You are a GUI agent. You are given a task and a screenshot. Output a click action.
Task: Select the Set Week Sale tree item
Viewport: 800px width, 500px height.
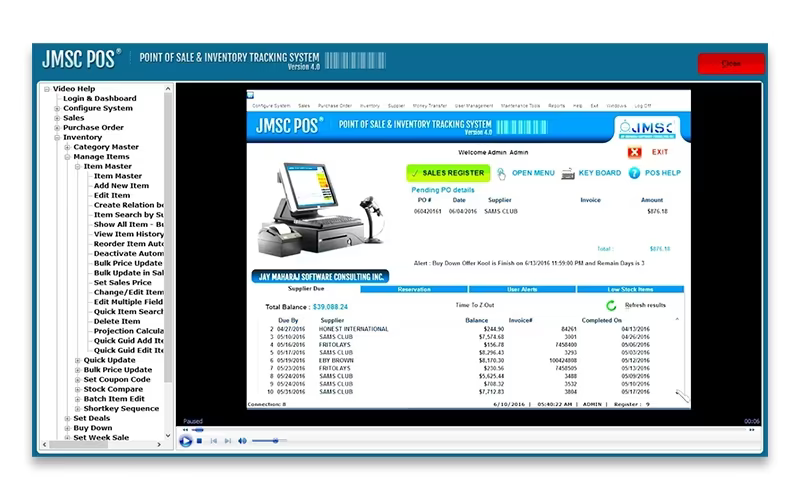pyautogui.click(x=101, y=438)
